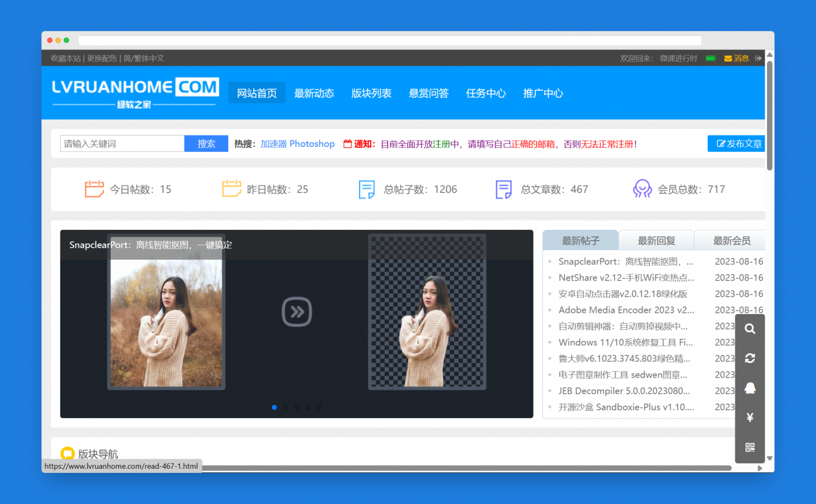Open 版块列表 in navigation menu
The image size is (816, 504).
[x=371, y=93]
